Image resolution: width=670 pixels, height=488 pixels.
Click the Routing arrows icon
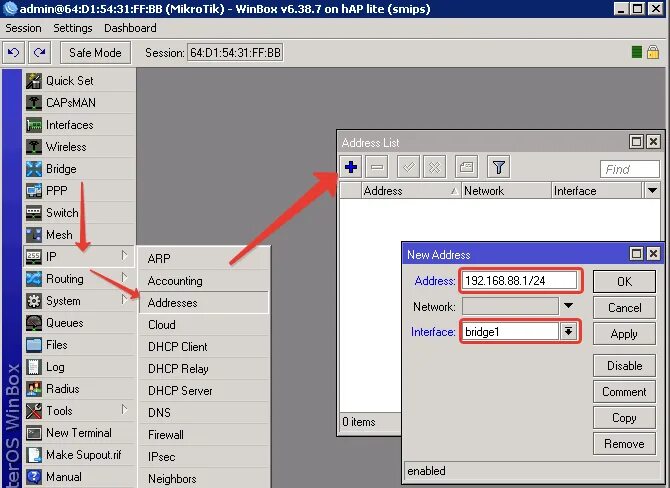[34, 279]
